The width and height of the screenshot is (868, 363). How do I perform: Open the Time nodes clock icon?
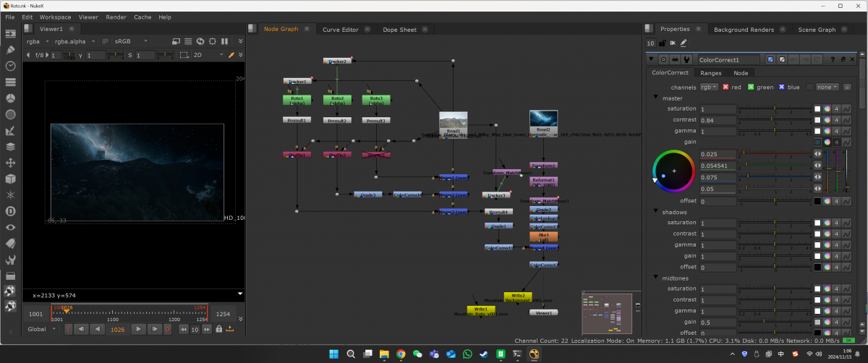tap(11, 66)
